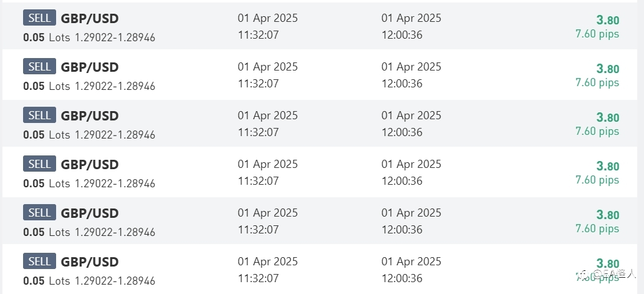Select the open time 11:32:07 in first row
Viewport: 644px width, 294px height.
[258, 35]
